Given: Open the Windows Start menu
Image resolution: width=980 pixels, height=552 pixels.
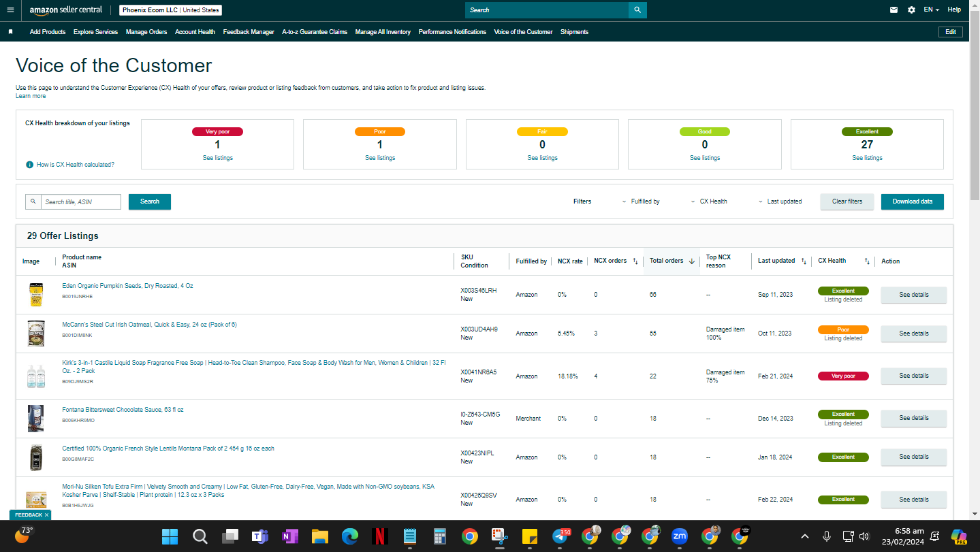Looking at the screenshot, I should pos(170,536).
